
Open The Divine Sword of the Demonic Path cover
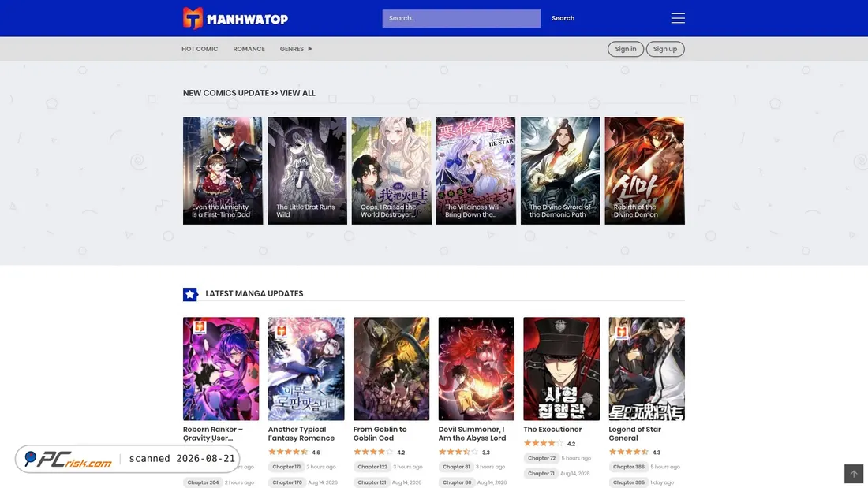coord(560,170)
